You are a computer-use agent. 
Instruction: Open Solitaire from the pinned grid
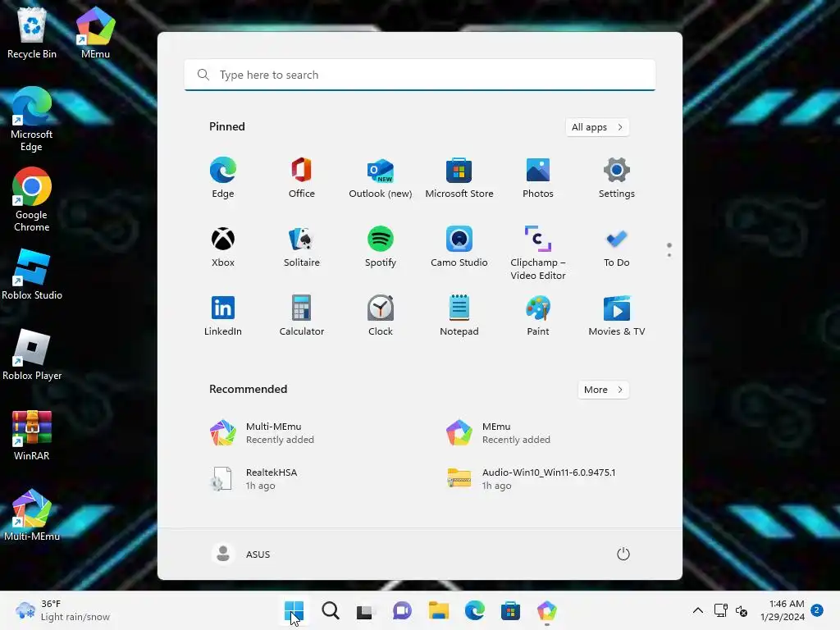[x=302, y=247]
